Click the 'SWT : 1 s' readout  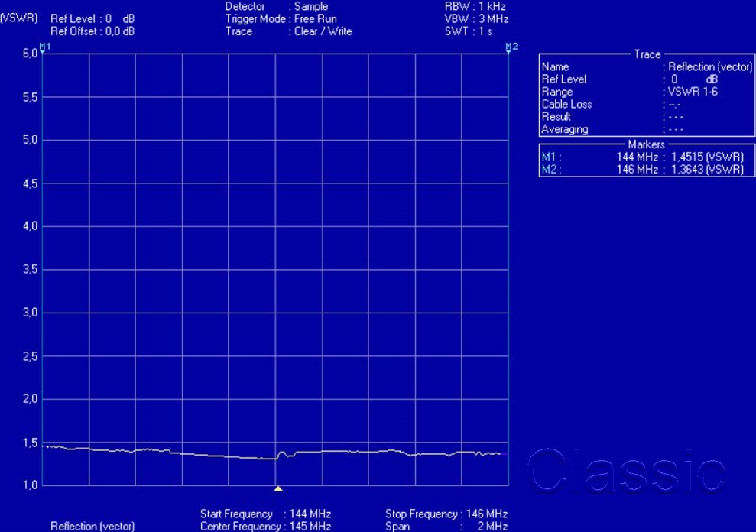[468, 31]
